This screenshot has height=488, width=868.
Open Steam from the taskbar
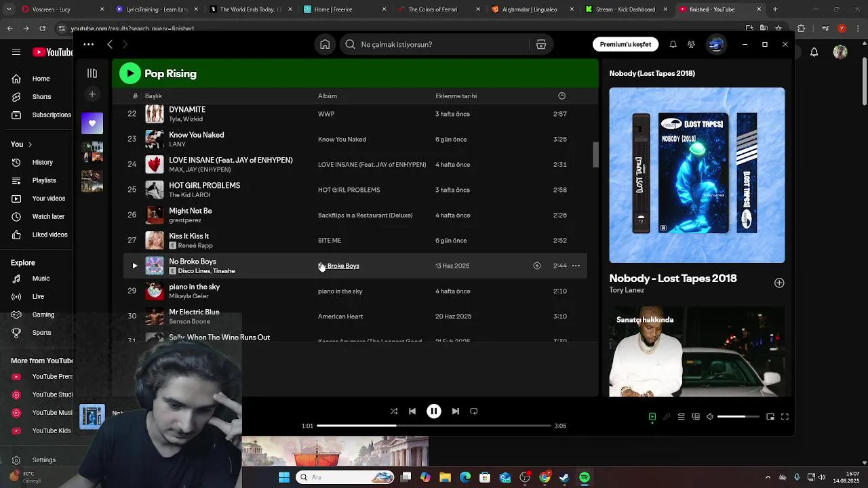(564, 477)
